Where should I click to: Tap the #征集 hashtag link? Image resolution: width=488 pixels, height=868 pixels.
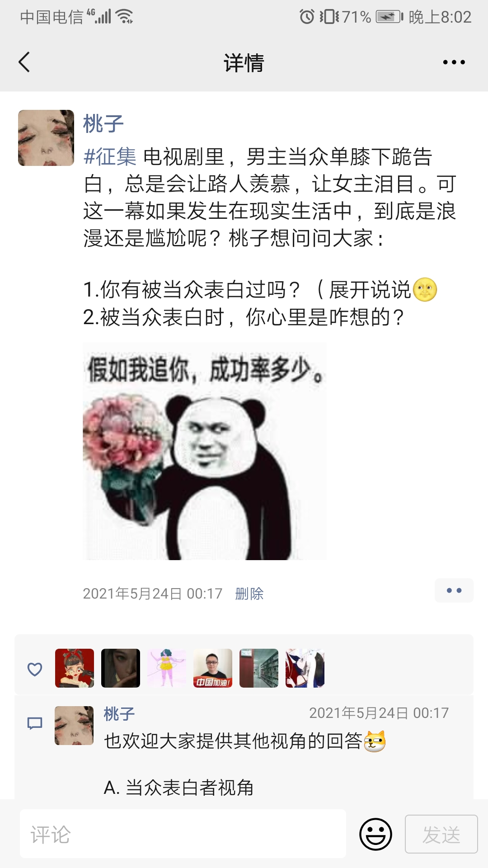pos(110,157)
